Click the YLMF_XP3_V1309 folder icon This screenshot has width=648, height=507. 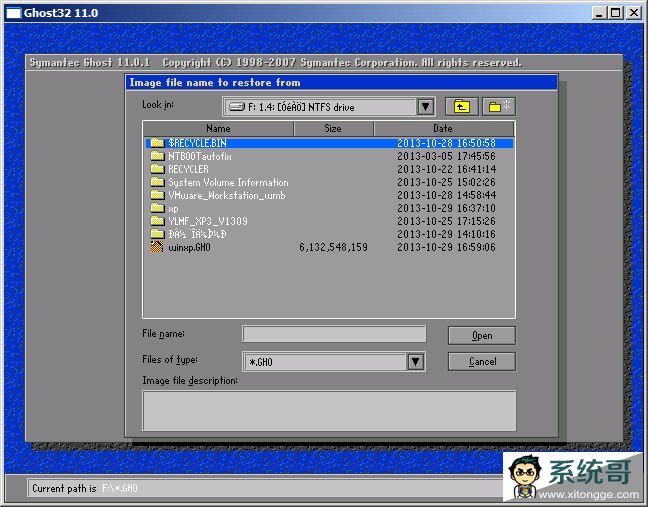click(x=157, y=221)
